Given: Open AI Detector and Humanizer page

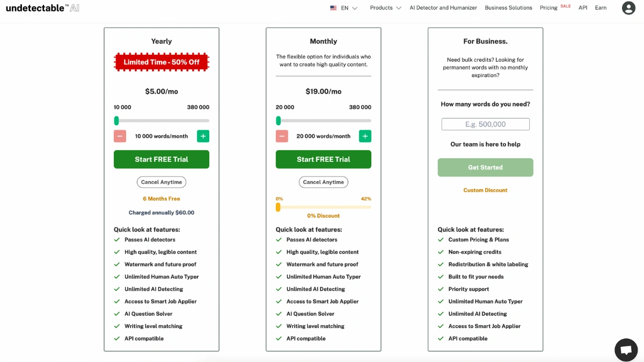Looking at the screenshot, I should coord(443,8).
